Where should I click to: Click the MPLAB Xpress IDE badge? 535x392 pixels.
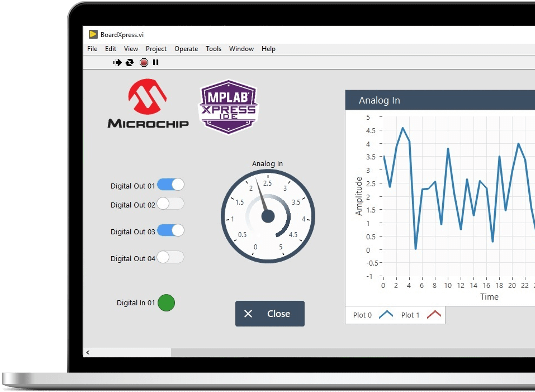(x=229, y=107)
